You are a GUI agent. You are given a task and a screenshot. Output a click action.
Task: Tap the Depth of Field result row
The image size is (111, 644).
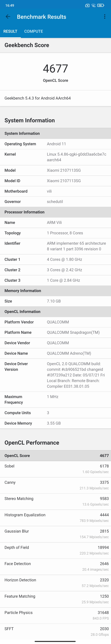[55, 550]
